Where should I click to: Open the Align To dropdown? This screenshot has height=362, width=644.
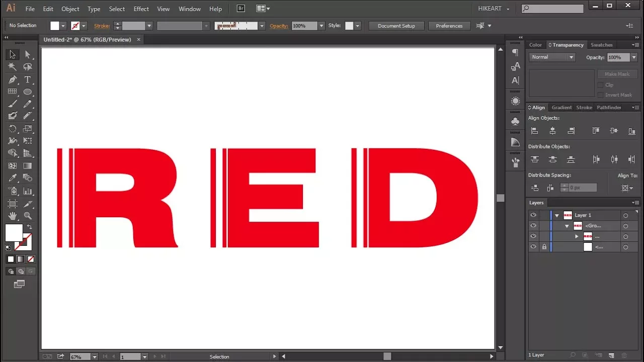click(627, 188)
